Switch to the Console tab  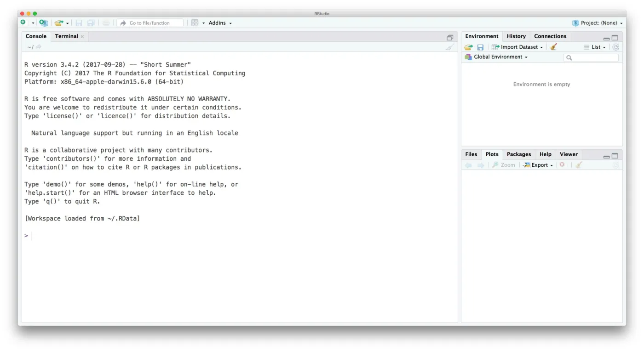click(36, 36)
